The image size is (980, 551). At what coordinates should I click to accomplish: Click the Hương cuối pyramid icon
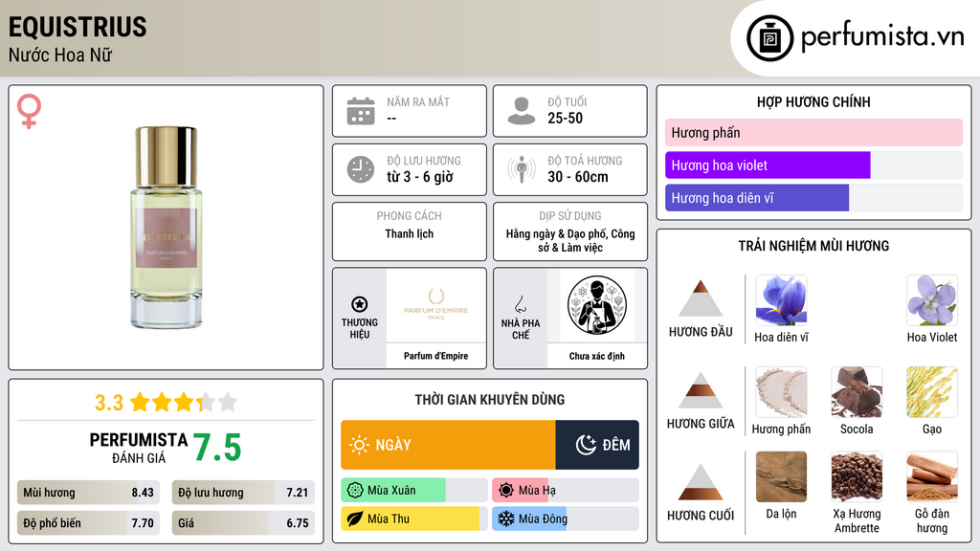[701, 482]
